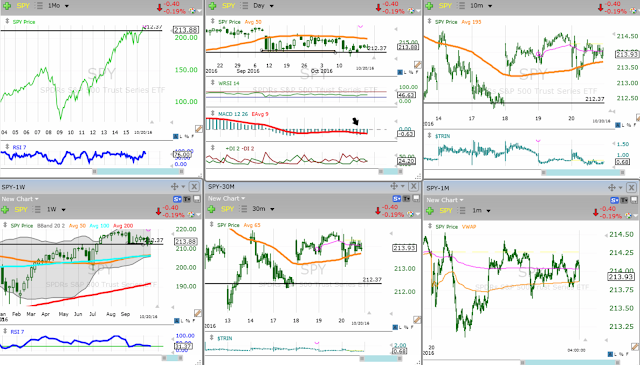Click the SPY symbol in 10m chart header
Image resolution: width=640 pixels, height=365 pixels.
(445, 6)
